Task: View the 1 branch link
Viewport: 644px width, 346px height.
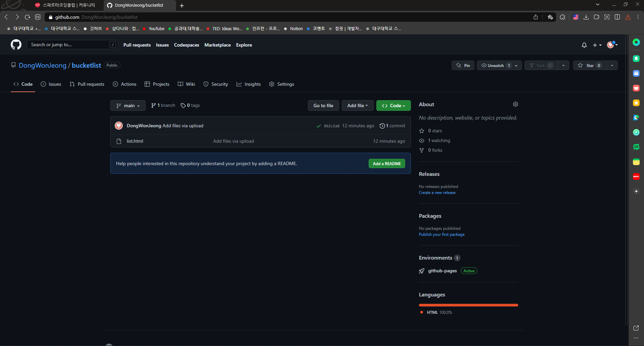Action: click(163, 106)
